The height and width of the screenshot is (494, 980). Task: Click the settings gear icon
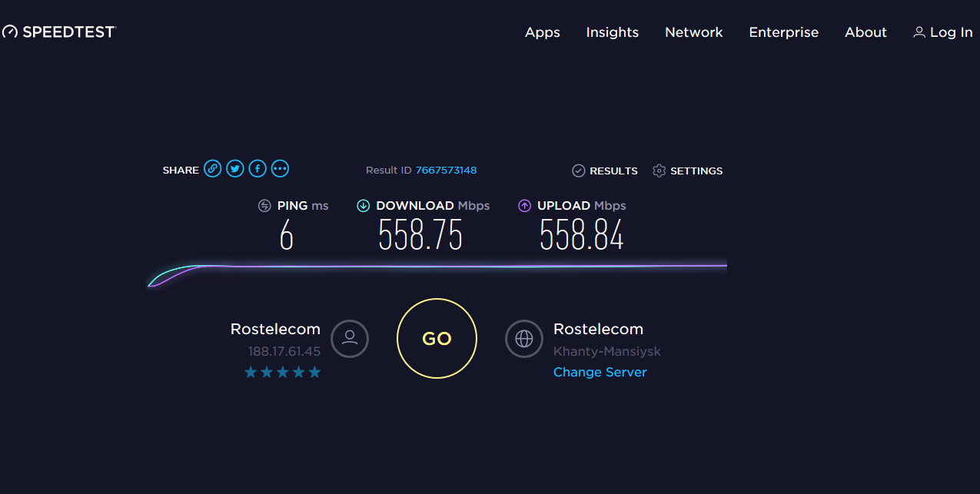659,171
